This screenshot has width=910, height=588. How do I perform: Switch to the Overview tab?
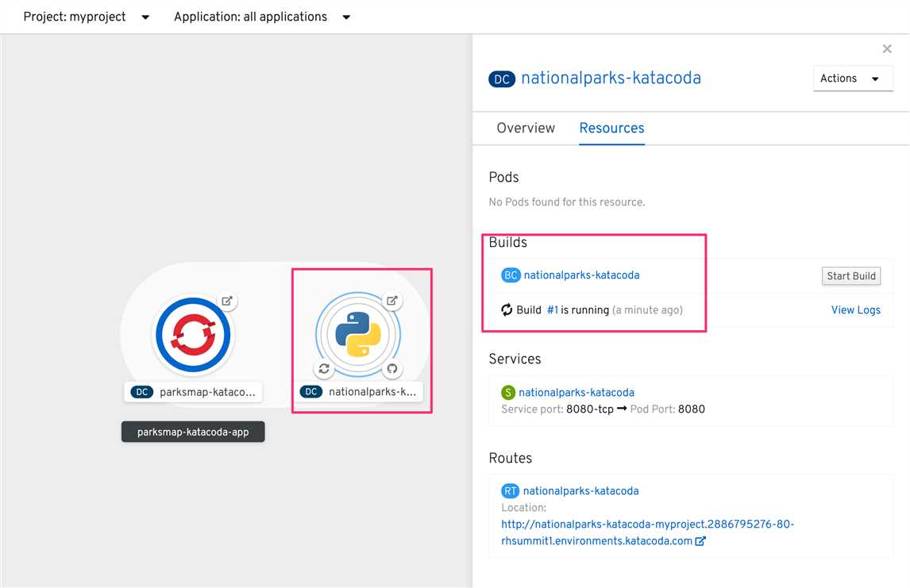(x=526, y=129)
